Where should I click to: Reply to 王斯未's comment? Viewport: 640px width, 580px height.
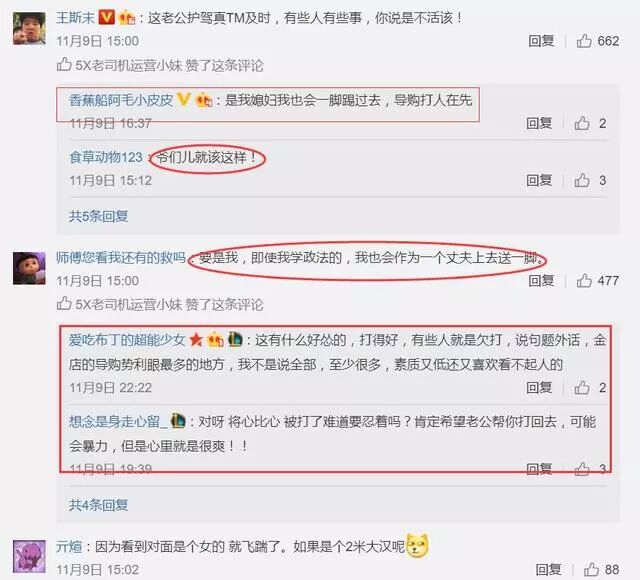[x=541, y=41]
